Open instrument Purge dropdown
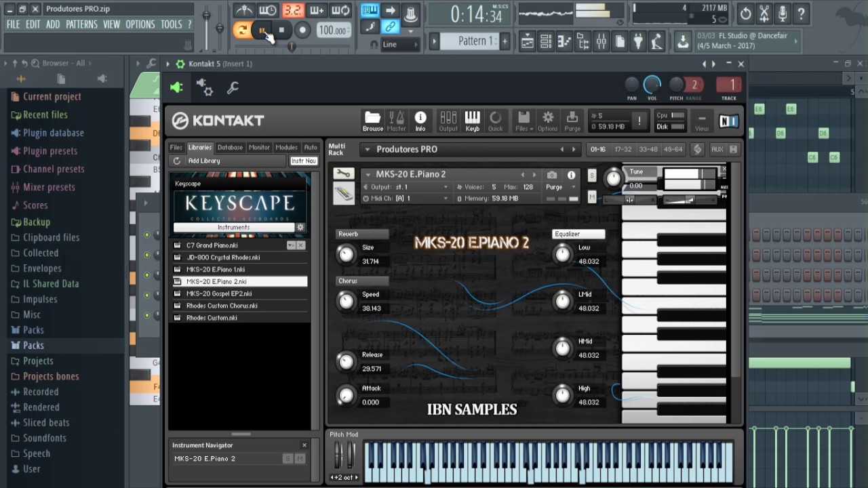Image resolution: width=868 pixels, height=488 pixels. (x=561, y=187)
